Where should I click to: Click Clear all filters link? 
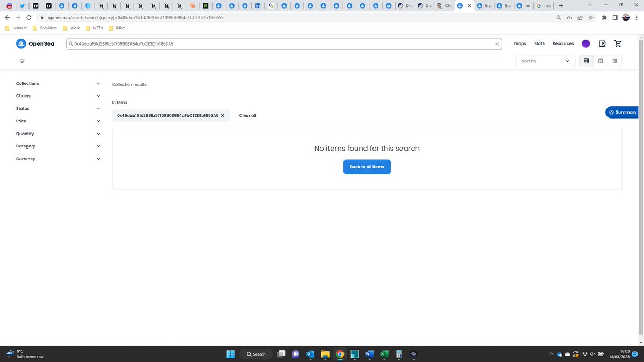(247, 115)
